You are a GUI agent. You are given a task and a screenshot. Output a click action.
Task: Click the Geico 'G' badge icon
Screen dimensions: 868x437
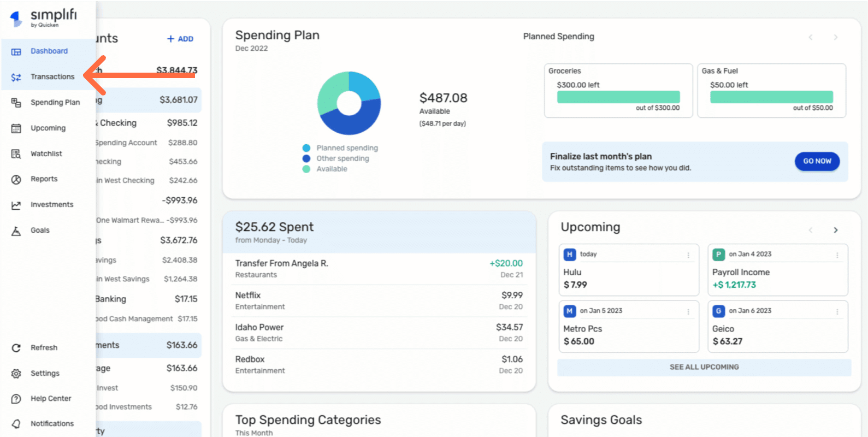point(718,311)
